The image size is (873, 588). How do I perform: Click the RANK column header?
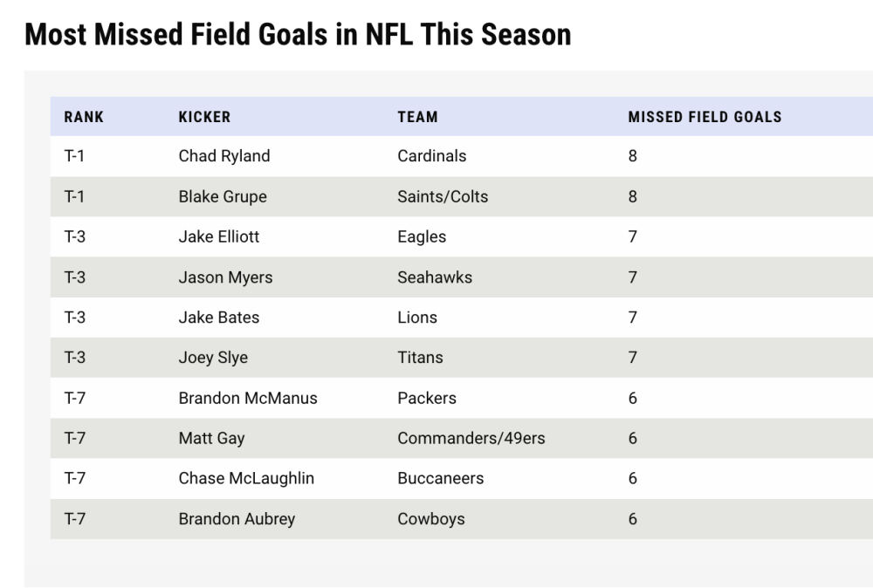(x=84, y=117)
